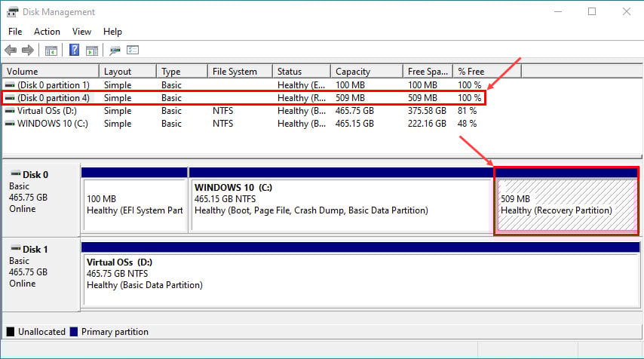Open the View menu
644x359 pixels.
point(81,32)
